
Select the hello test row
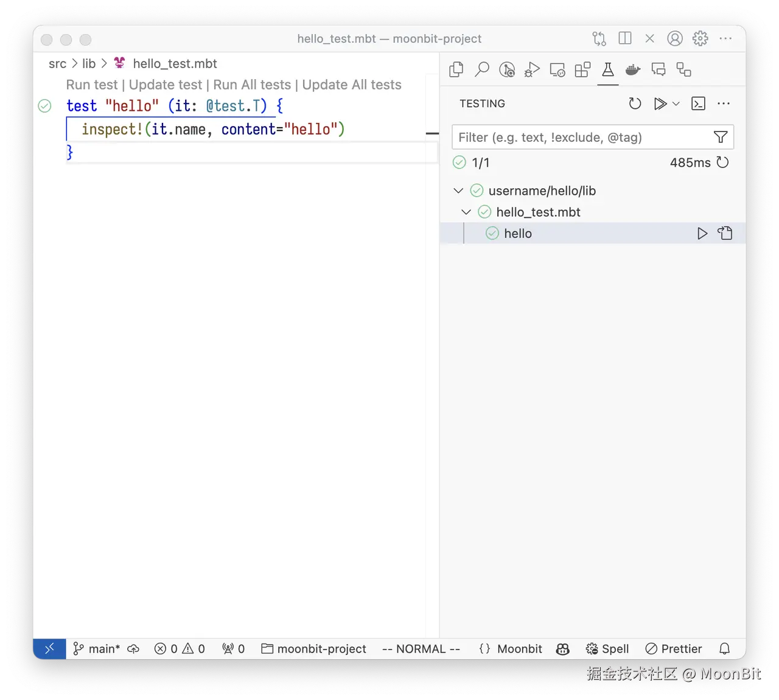coord(593,233)
